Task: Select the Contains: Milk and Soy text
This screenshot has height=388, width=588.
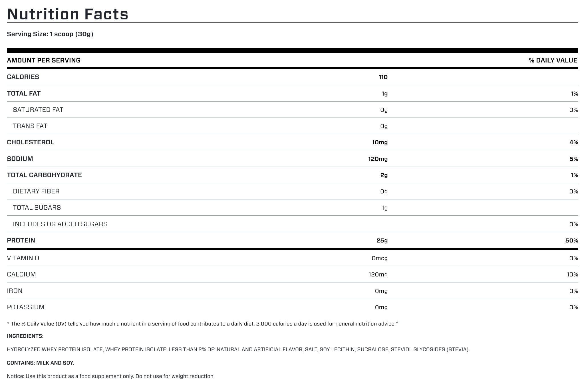Action: tap(41, 363)
